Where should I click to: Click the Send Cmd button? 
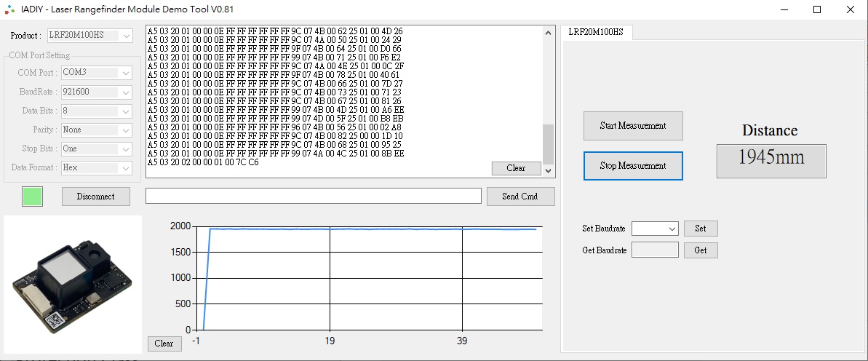click(519, 197)
